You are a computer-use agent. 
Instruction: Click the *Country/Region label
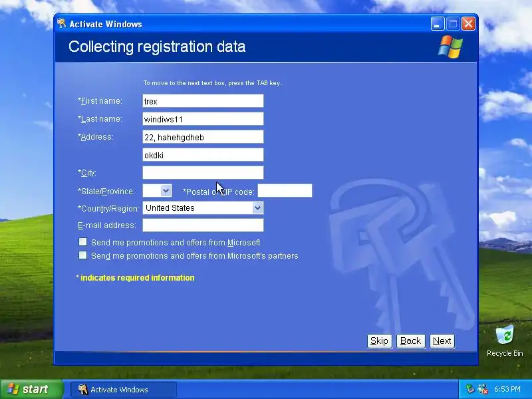(x=108, y=208)
